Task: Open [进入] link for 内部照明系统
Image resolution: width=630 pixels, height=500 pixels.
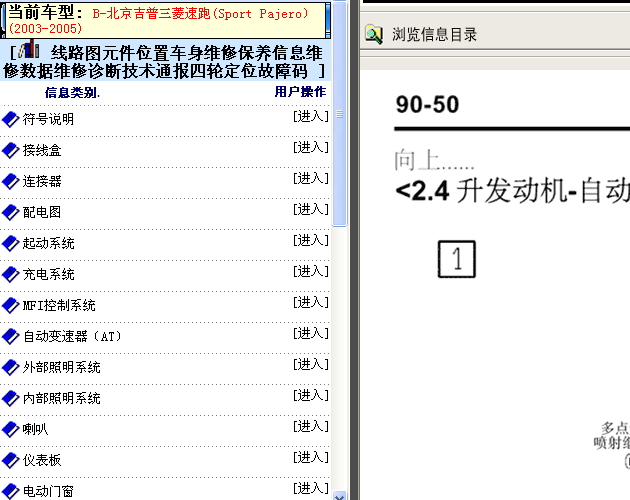Action: [311, 395]
